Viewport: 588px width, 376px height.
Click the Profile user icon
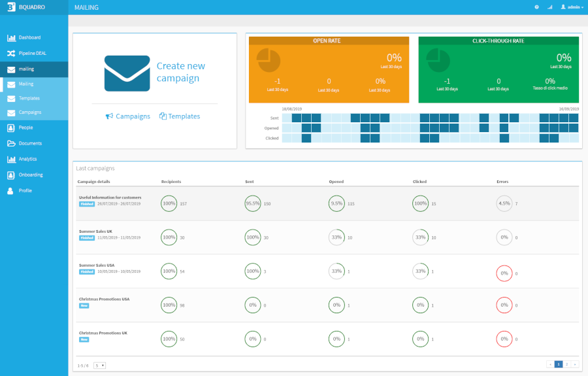[10, 191]
